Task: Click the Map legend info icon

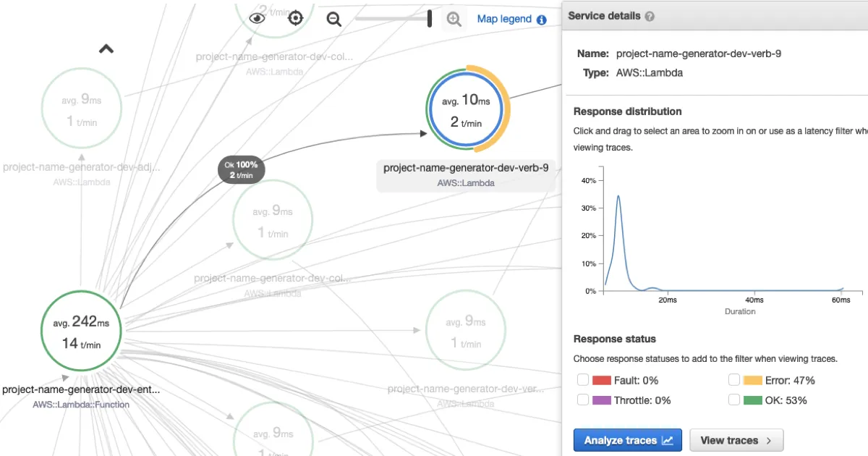Action: click(542, 20)
